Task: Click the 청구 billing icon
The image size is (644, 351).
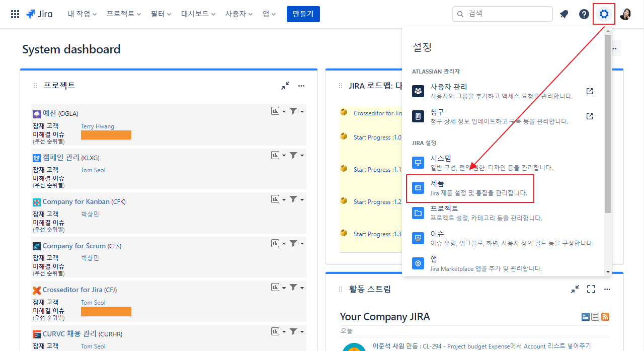Action: (x=418, y=116)
